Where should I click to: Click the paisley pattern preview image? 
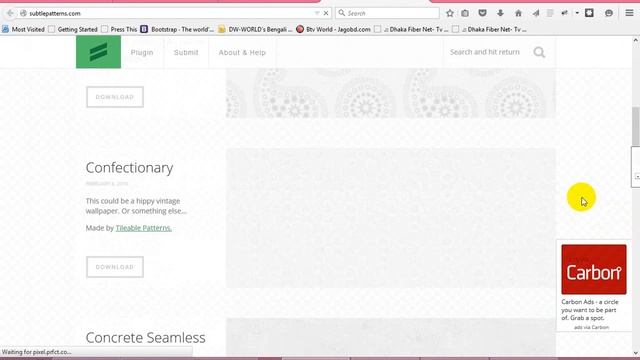[x=391, y=93]
